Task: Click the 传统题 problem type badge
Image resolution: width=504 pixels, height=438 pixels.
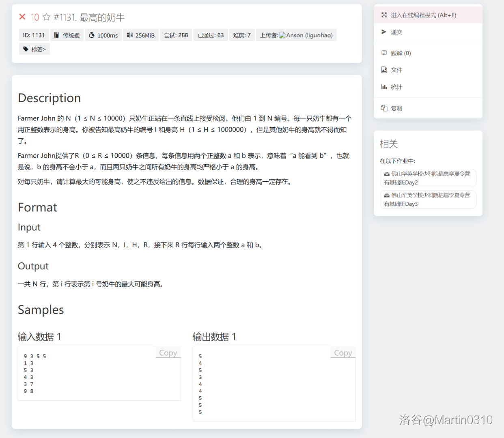Action: (x=67, y=35)
